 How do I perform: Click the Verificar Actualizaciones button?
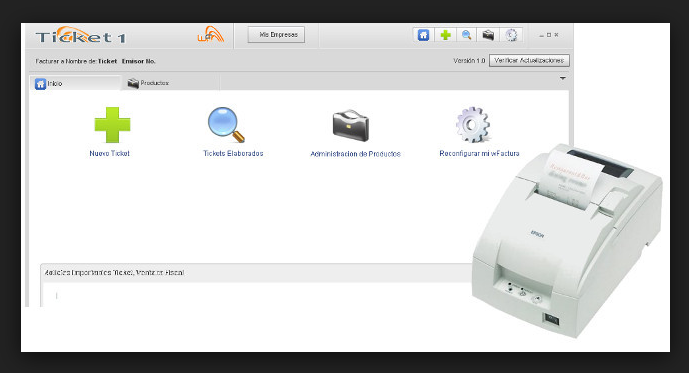click(x=529, y=61)
